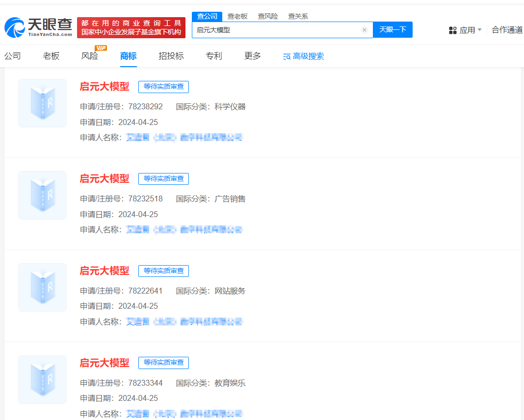524x420 pixels.
Task: Open applicant name link for 78232518
Action: point(184,230)
